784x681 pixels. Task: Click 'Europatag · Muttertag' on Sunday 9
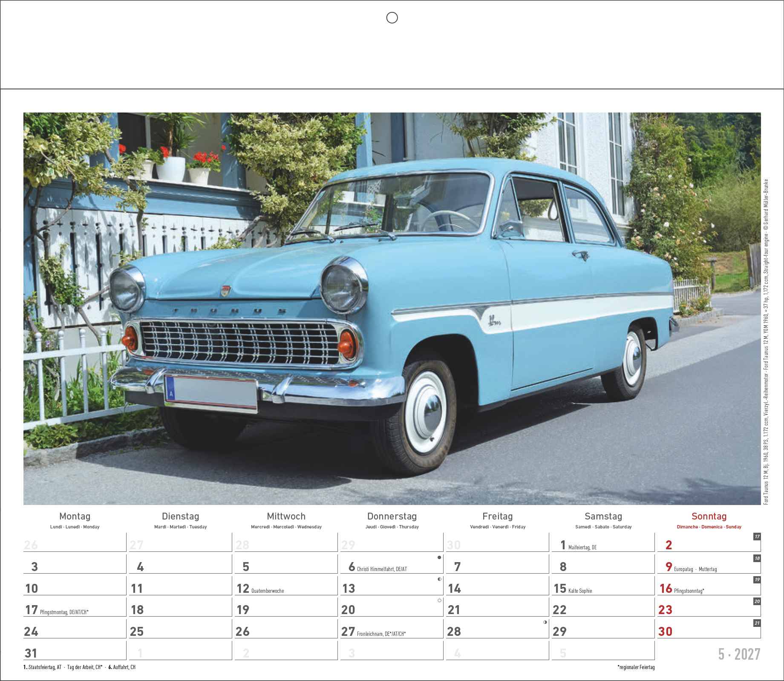pyautogui.click(x=695, y=569)
